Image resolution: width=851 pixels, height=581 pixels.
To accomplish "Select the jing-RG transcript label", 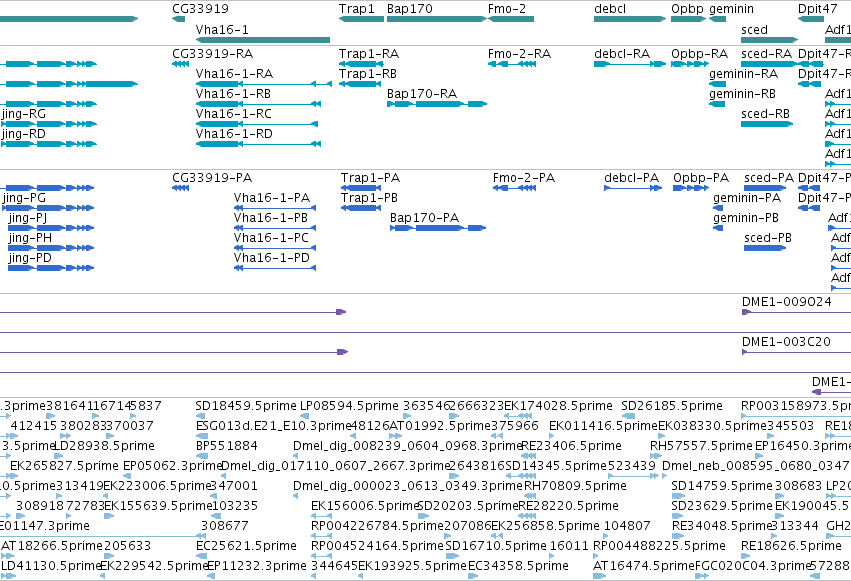I will 24,114.
